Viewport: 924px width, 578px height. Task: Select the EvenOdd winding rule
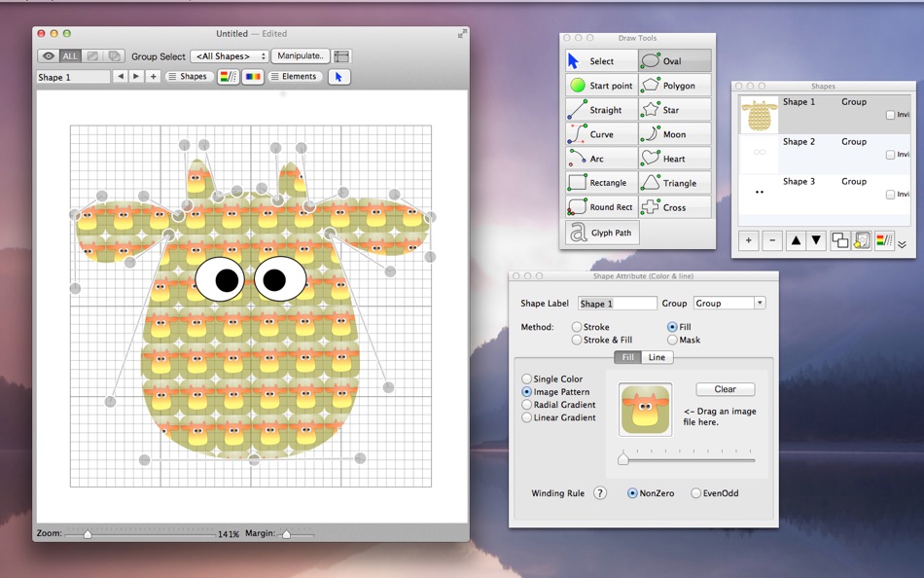coord(715,493)
